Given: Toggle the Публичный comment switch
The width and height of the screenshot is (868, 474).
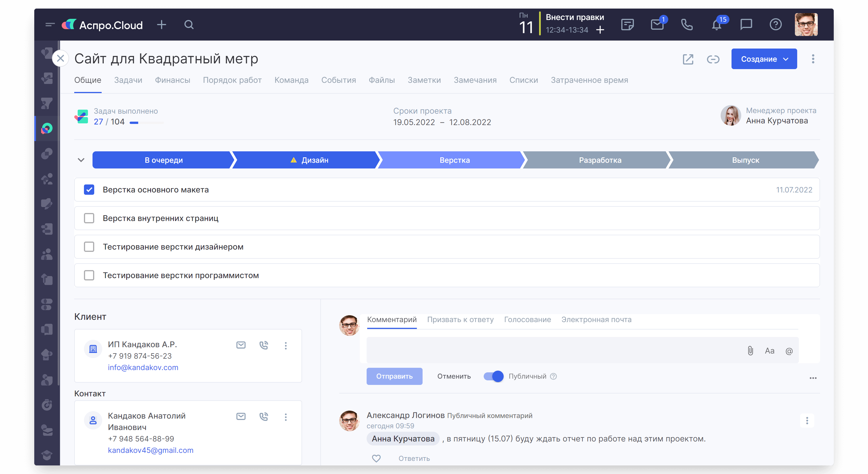Looking at the screenshot, I should pyautogui.click(x=493, y=376).
